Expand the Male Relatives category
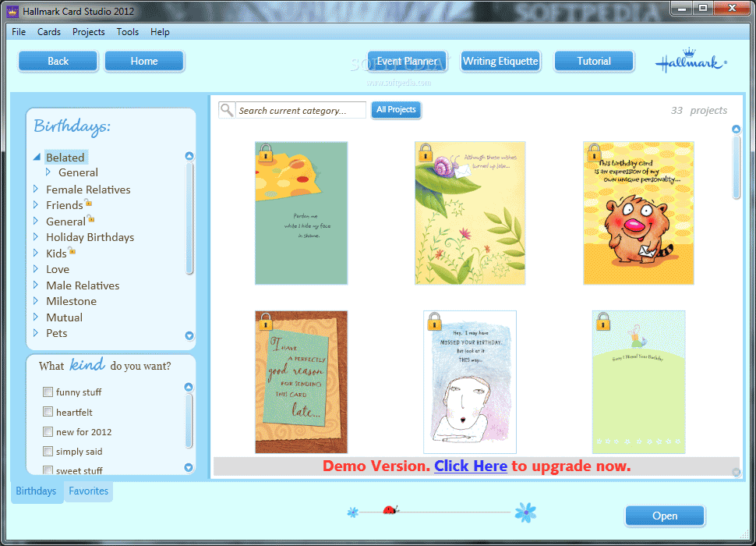Viewport: 756px width, 546px height. pos(36,285)
